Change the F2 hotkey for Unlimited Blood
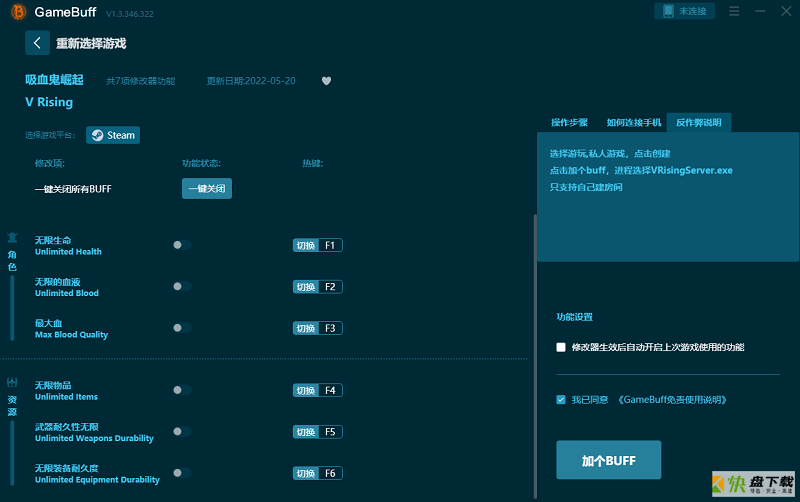 tap(317, 287)
